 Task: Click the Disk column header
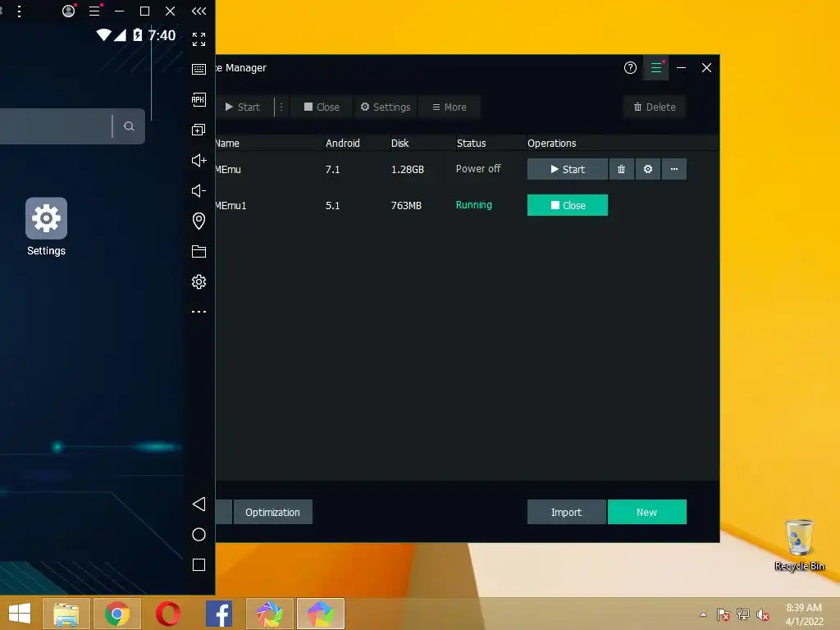pyautogui.click(x=399, y=143)
